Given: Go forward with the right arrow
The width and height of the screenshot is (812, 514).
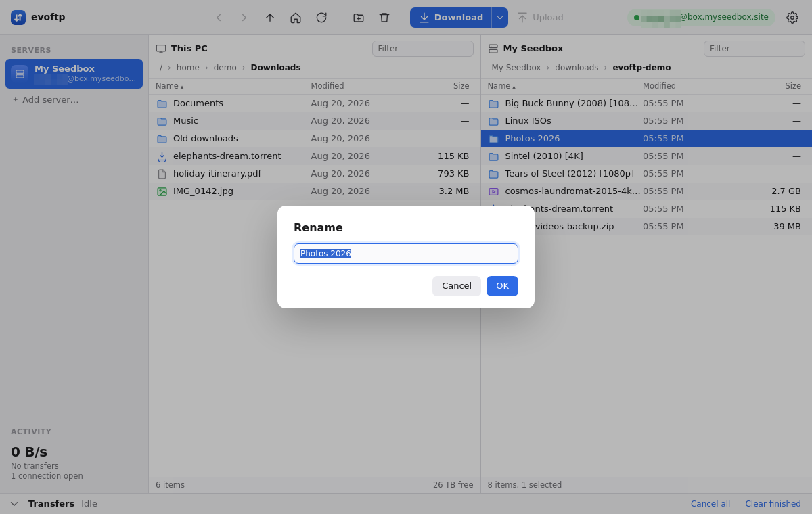Looking at the screenshot, I should click(x=244, y=18).
